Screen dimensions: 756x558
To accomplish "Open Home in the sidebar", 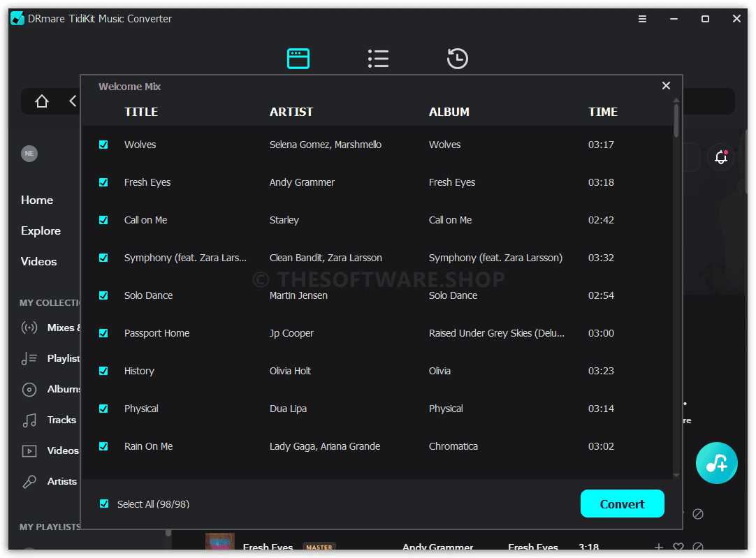I will point(37,200).
